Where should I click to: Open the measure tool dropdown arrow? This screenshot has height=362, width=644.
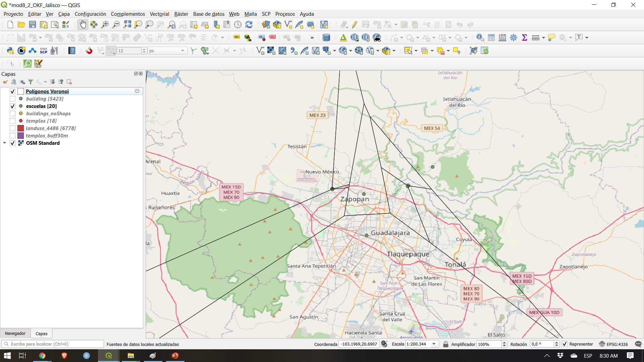pyautogui.click(x=543, y=38)
